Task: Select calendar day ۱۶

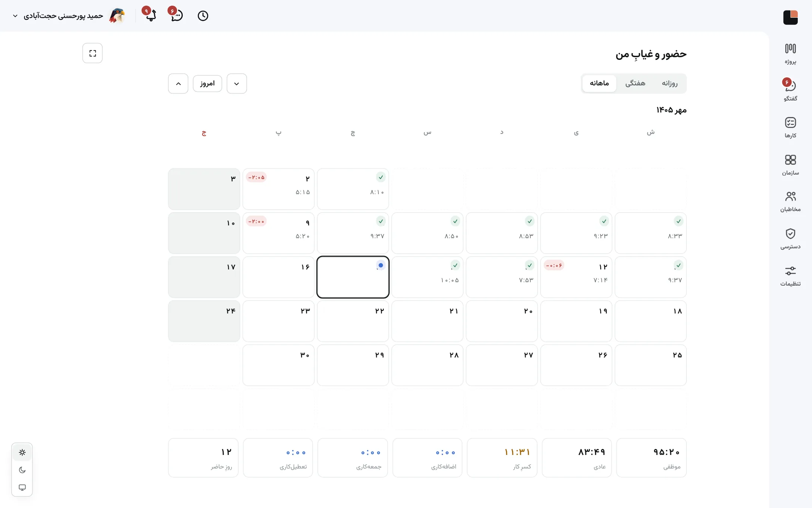Action: pyautogui.click(x=279, y=277)
